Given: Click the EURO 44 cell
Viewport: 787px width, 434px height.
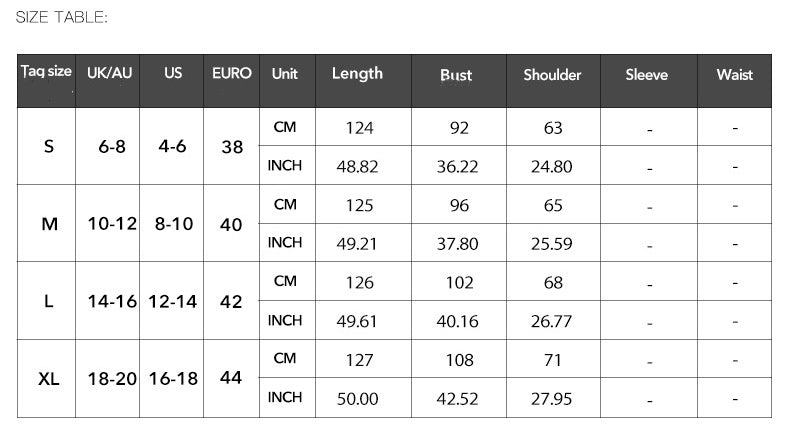Looking at the screenshot, I should [x=231, y=379].
